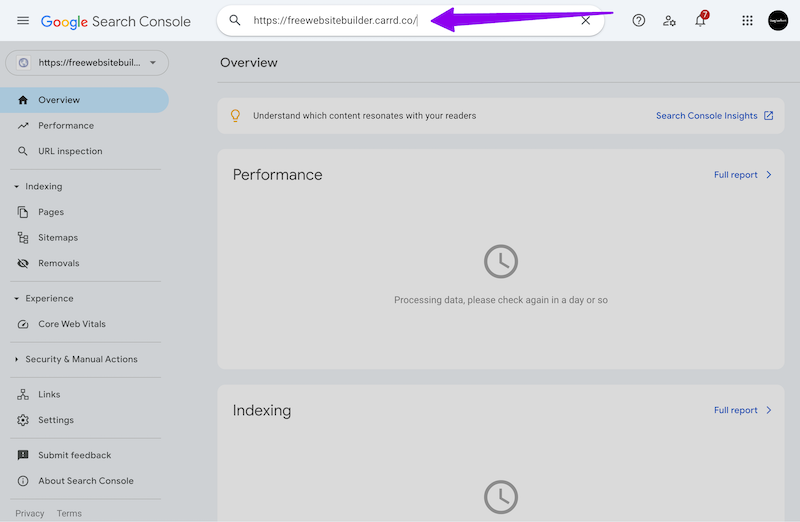Clear the URL search field with X
This screenshot has width=800, height=522.
click(x=586, y=20)
